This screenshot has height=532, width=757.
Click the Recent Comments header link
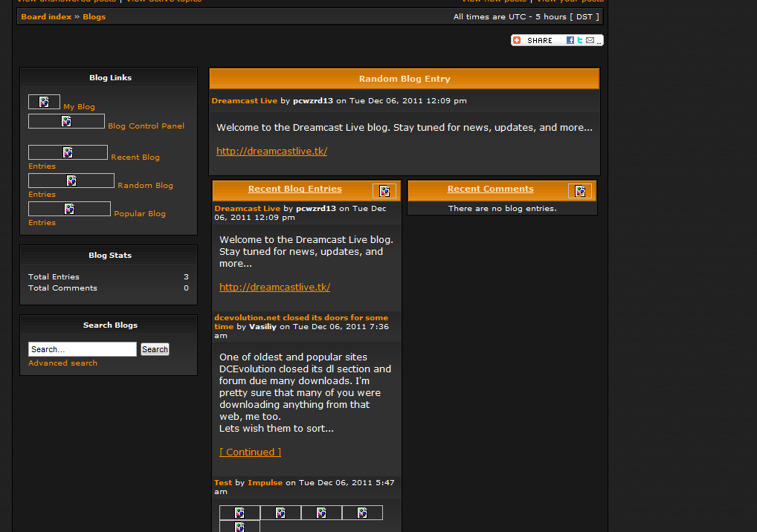(x=491, y=189)
